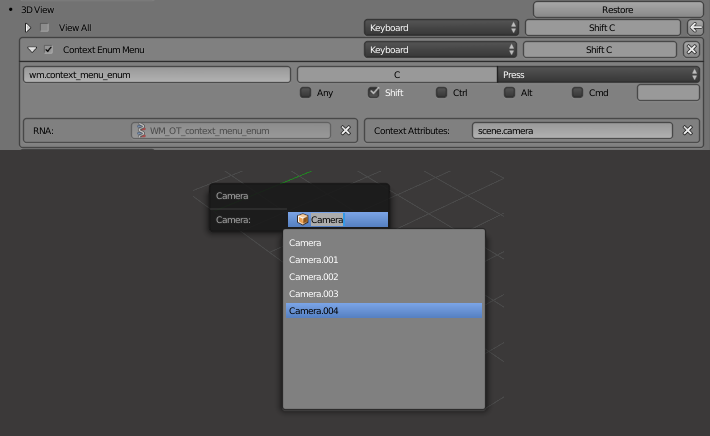Click the Camera popup title text
Image resolution: width=710 pixels, height=436 pixels.
[232, 196]
